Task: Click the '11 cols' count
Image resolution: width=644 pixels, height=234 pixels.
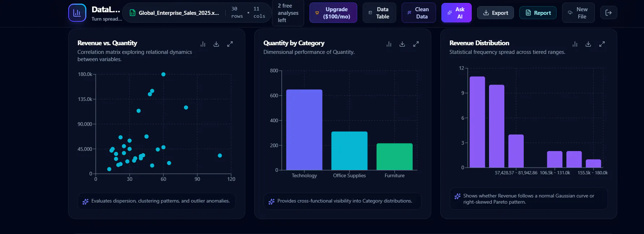Action: point(259,13)
